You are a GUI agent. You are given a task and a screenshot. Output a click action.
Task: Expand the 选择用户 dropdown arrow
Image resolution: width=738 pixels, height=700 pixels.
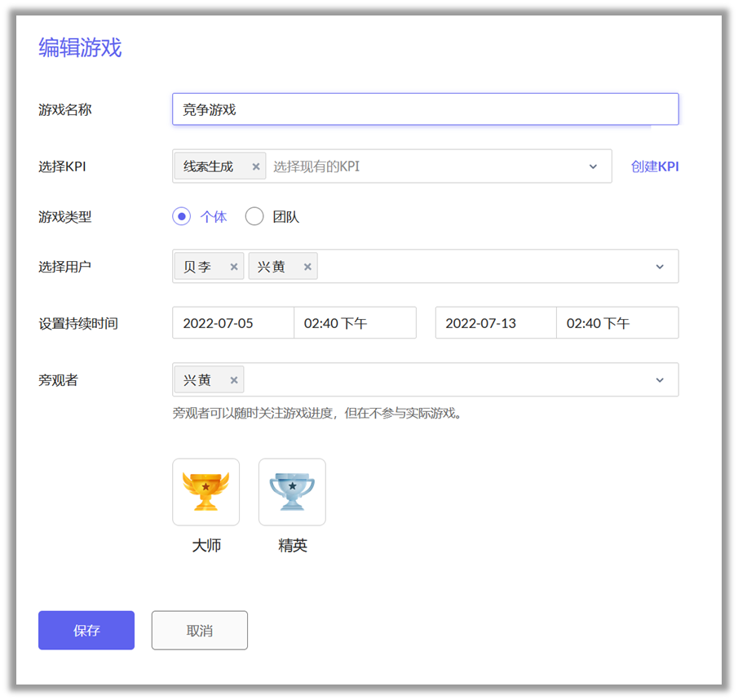pyautogui.click(x=660, y=267)
